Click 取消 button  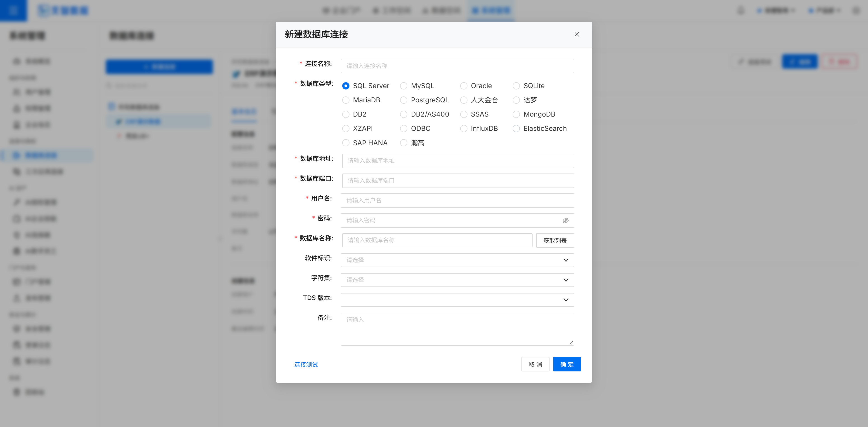(x=535, y=364)
